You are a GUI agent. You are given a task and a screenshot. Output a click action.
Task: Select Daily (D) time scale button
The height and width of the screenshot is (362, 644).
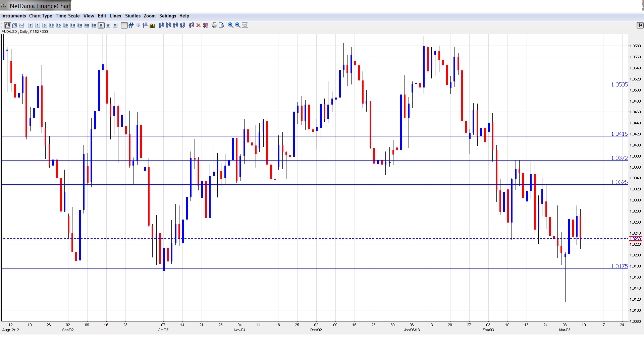[101, 25]
